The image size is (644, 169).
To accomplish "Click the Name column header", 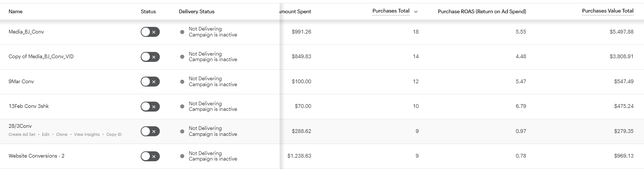I will tap(15, 11).
